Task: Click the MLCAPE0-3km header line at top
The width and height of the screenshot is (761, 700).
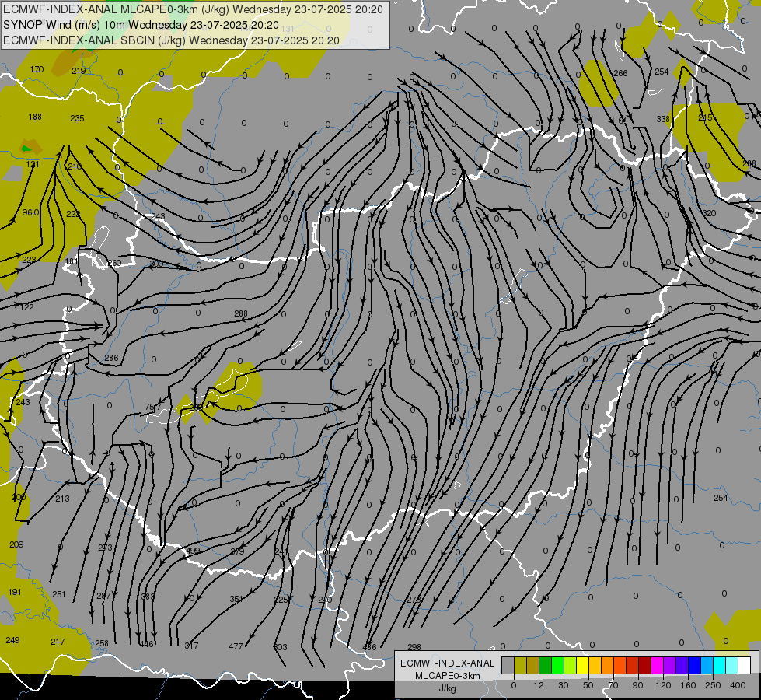Action: point(193,9)
